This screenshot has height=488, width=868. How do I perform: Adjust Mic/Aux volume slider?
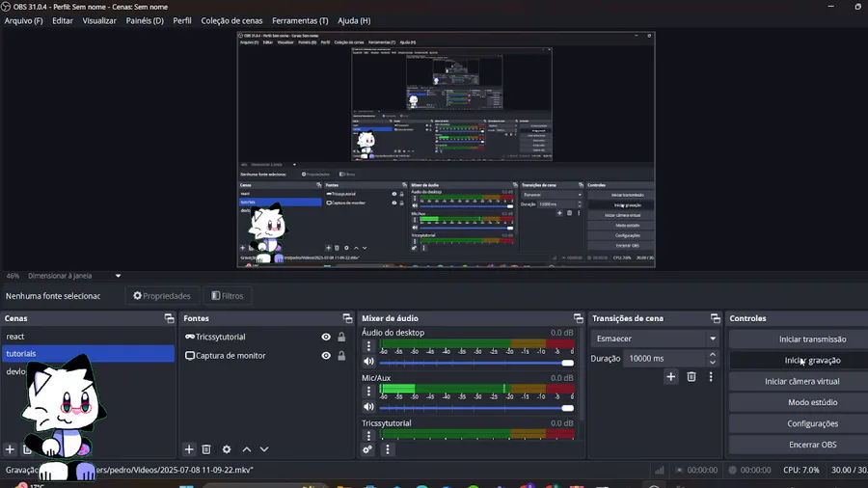click(476, 408)
